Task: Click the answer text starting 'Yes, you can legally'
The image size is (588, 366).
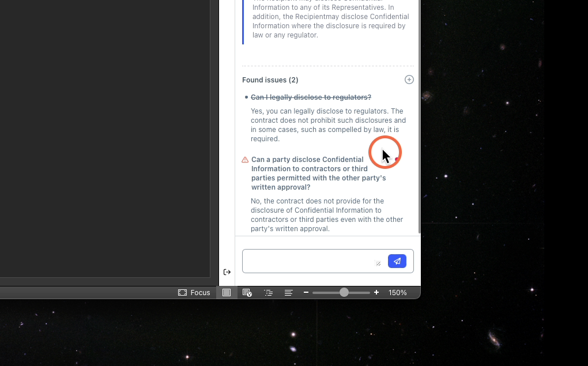Action: 328,125
